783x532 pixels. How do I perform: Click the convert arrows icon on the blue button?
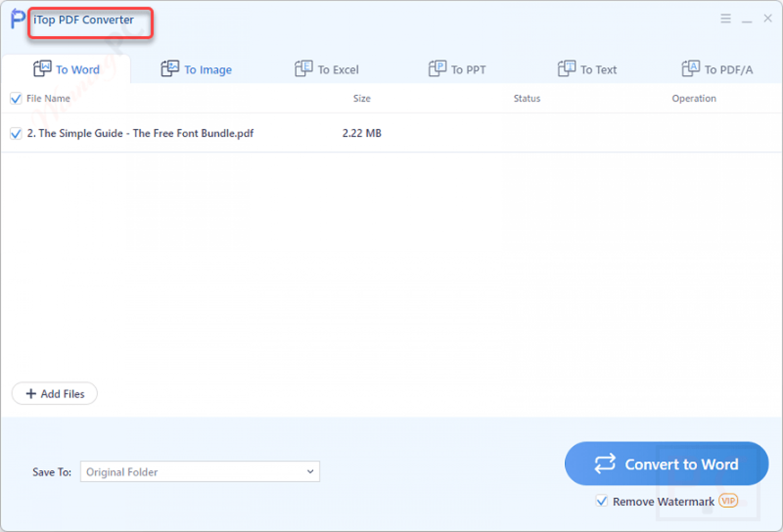tap(605, 464)
